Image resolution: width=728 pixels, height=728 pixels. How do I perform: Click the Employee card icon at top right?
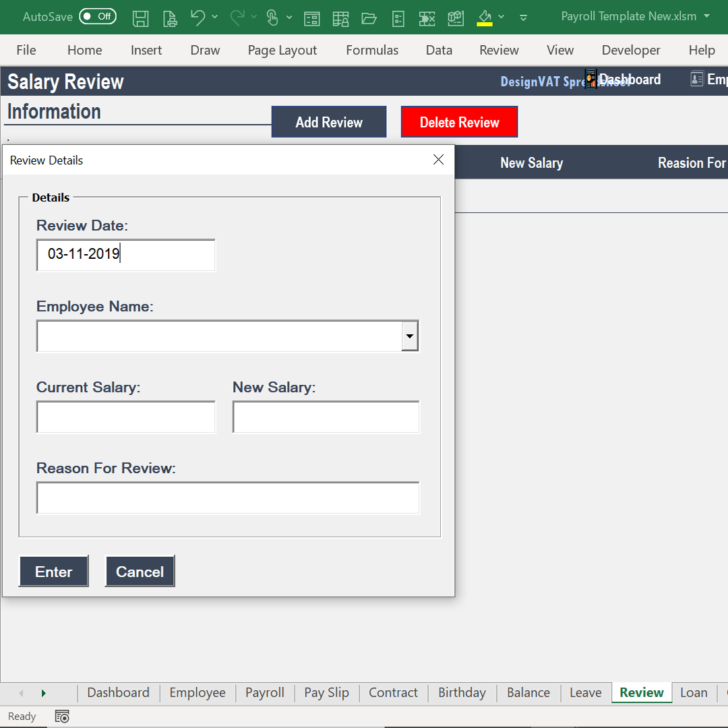click(697, 79)
